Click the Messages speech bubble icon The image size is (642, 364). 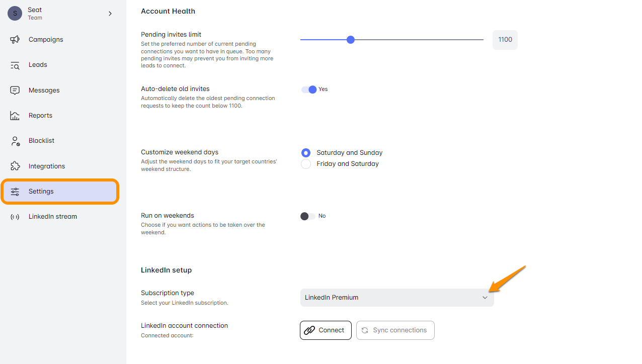tap(15, 90)
